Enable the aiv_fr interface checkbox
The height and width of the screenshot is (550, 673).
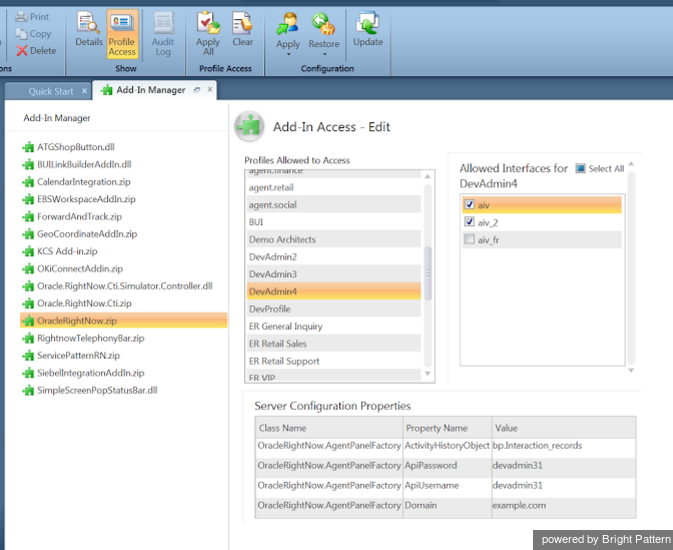pos(470,239)
